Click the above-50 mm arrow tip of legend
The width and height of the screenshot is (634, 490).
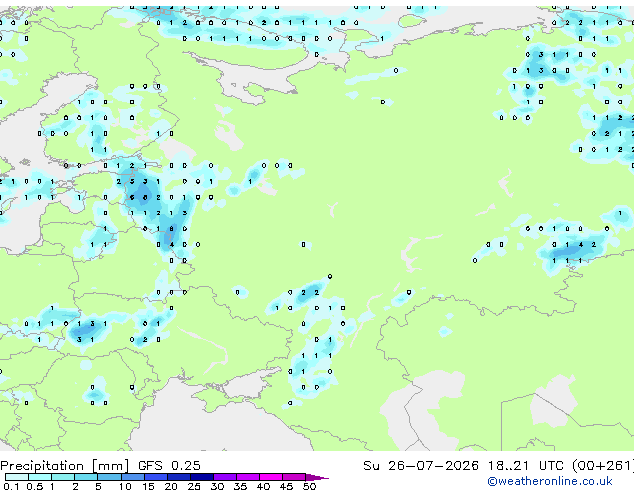point(317,477)
